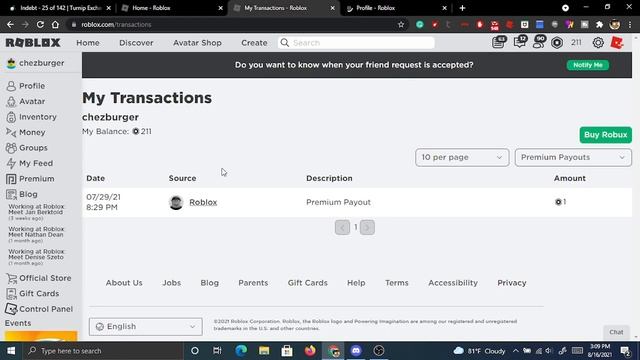Image resolution: width=640 pixels, height=360 pixels.
Task: Switch to the Home - Roblox tab
Action: pos(173,8)
